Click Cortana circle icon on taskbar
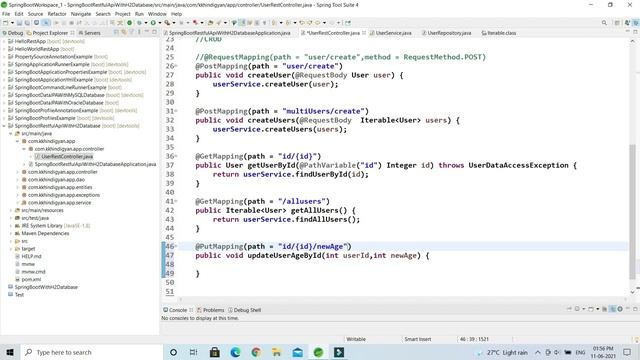This screenshot has width=640, height=360. [x=173, y=352]
